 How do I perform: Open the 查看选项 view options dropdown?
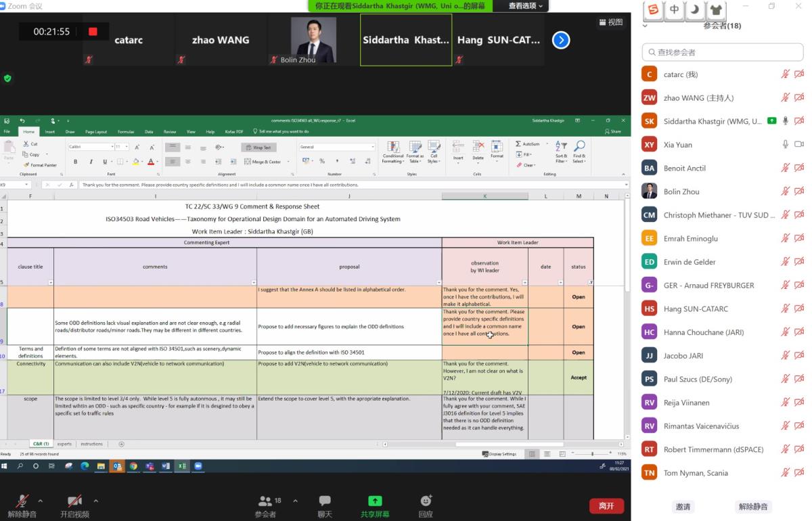pos(525,6)
